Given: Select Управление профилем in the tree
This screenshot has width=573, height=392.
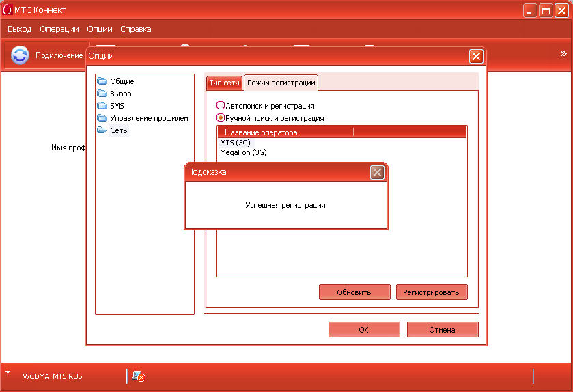Looking at the screenshot, I should (149, 118).
